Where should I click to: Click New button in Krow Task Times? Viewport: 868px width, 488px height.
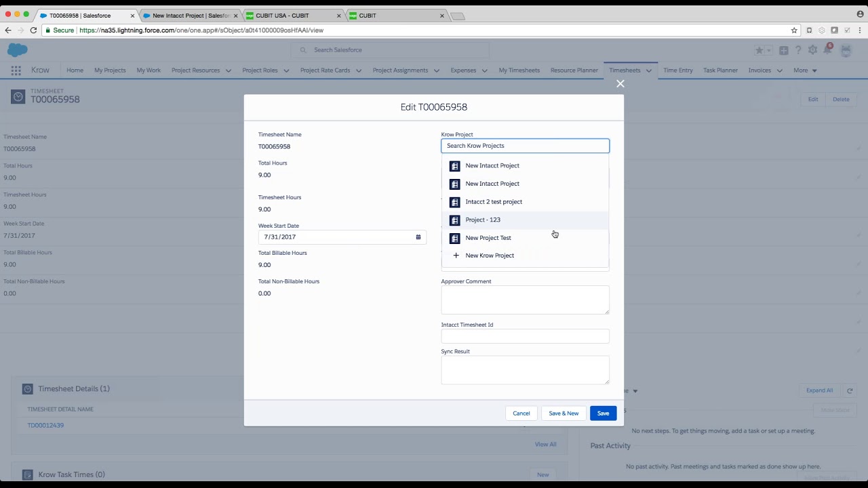(x=543, y=475)
